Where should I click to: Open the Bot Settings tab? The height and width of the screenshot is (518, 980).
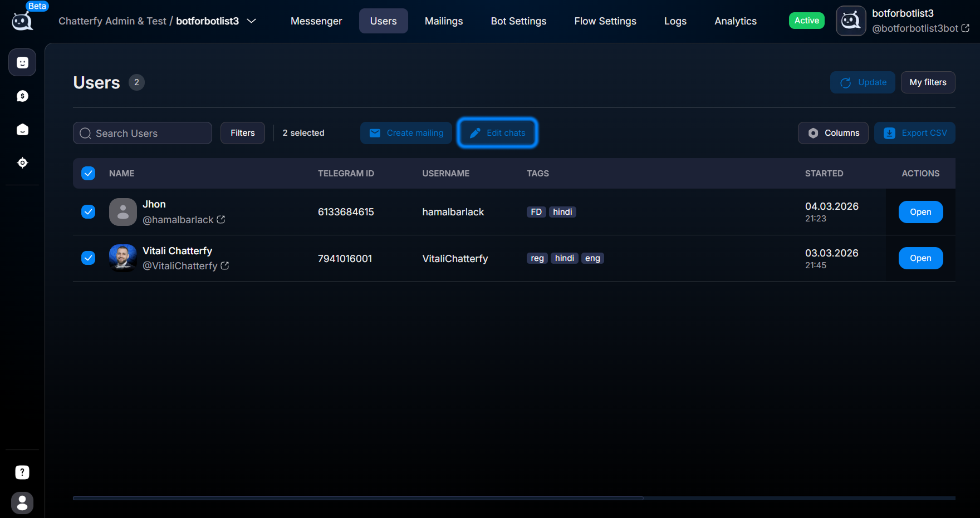point(518,21)
